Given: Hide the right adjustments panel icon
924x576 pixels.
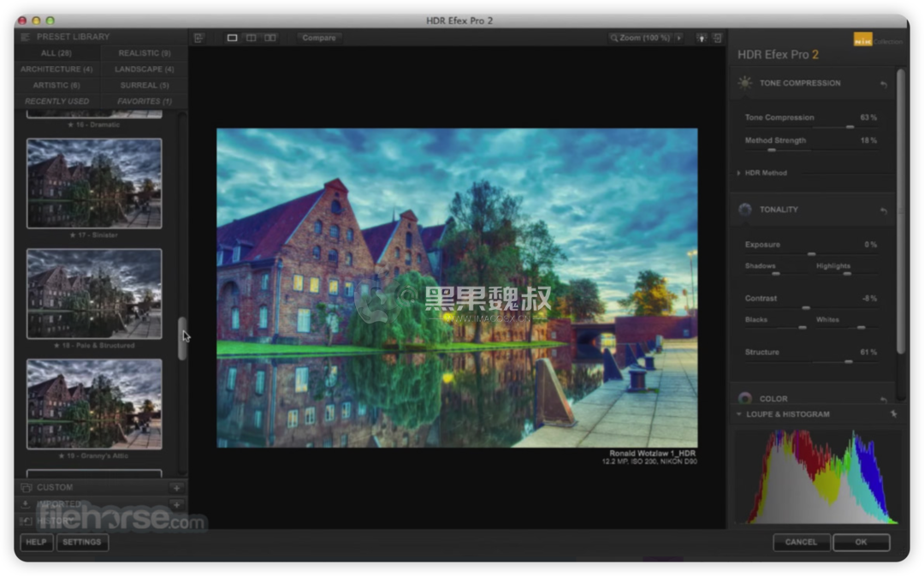Looking at the screenshot, I should 717,38.
